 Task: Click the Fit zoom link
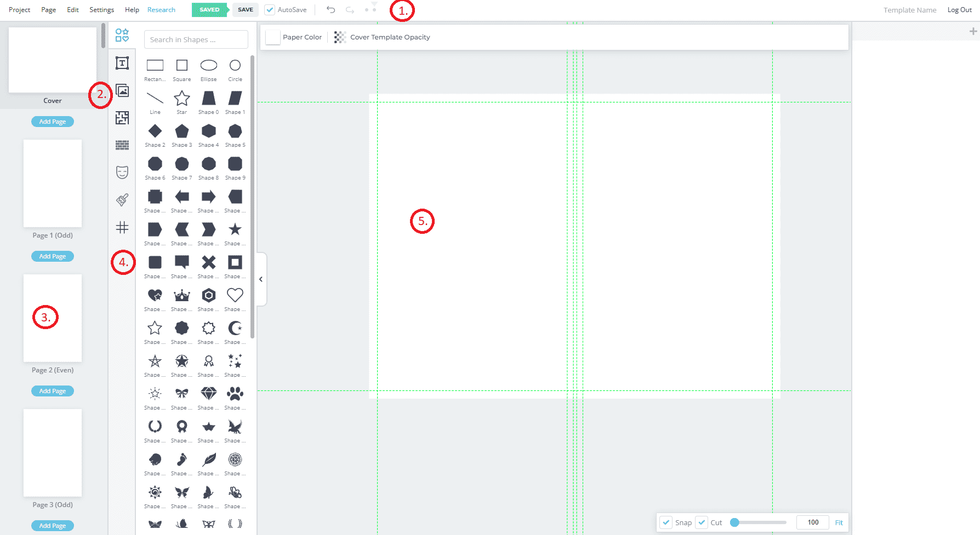839,522
